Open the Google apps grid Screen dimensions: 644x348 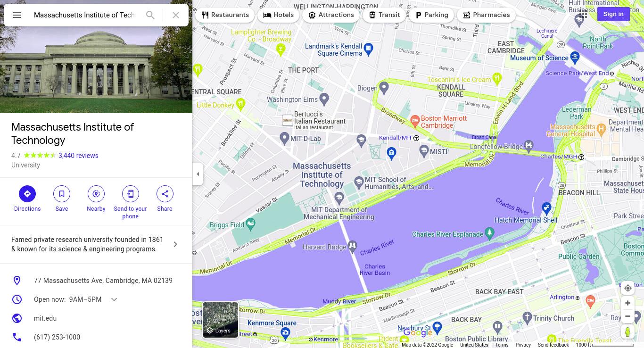tap(583, 14)
